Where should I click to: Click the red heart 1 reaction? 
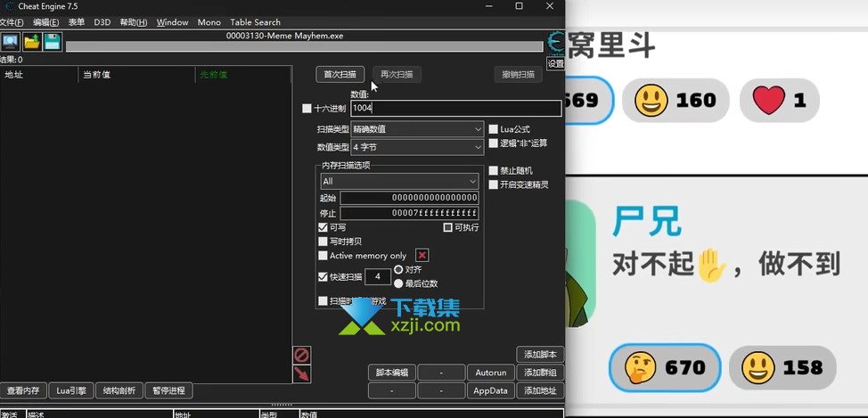(779, 100)
